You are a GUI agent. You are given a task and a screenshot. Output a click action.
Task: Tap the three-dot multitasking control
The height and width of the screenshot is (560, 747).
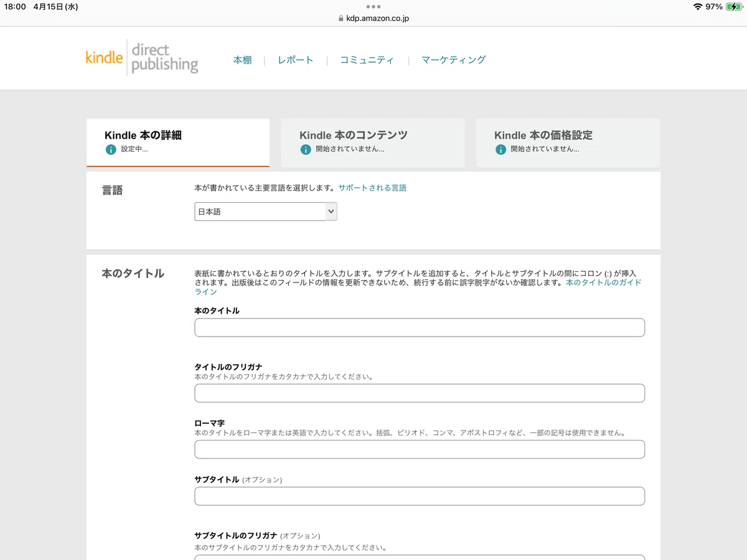click(x=374, y=6)
